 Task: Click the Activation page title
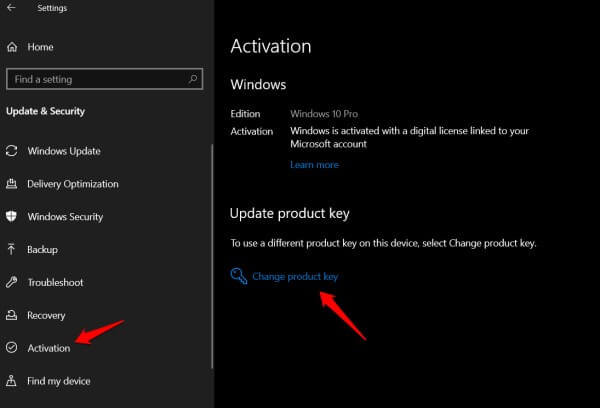pyautogui.click(x=271, y=46)
